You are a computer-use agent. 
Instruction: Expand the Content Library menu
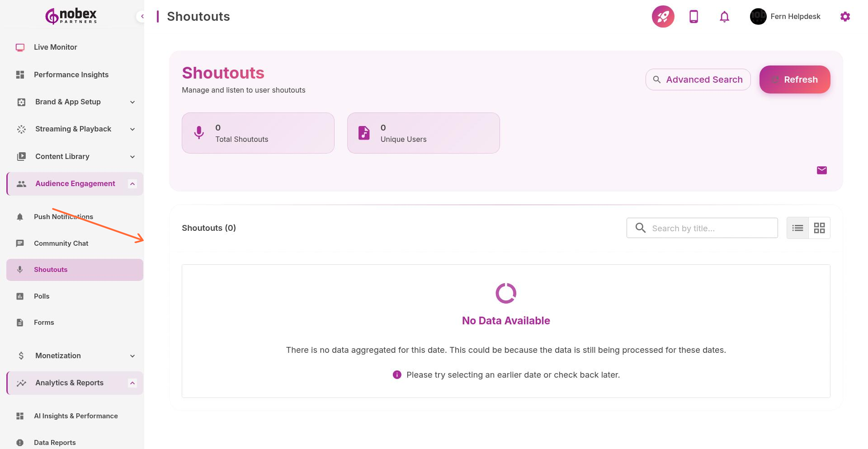coord(132,156)
